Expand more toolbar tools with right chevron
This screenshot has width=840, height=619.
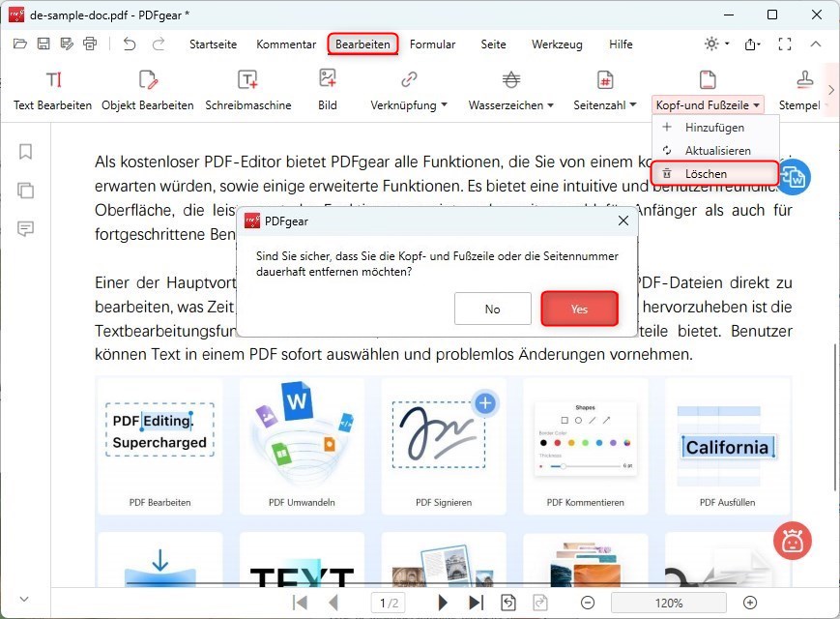pos(831,90)
